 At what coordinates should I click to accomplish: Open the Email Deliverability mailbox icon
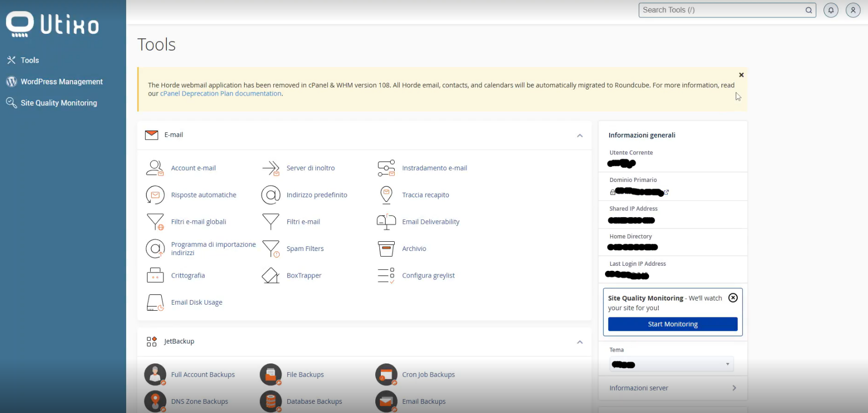(386, 222)
